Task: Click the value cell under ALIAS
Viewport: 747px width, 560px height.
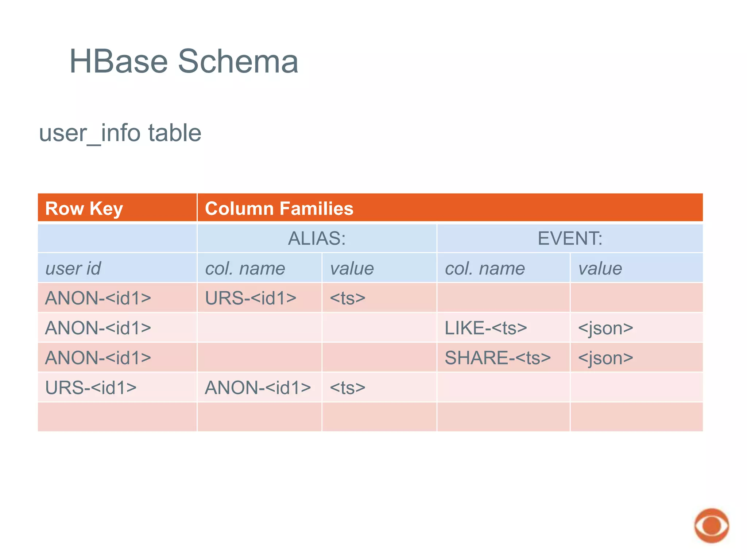Action: (x=379, y=268)
